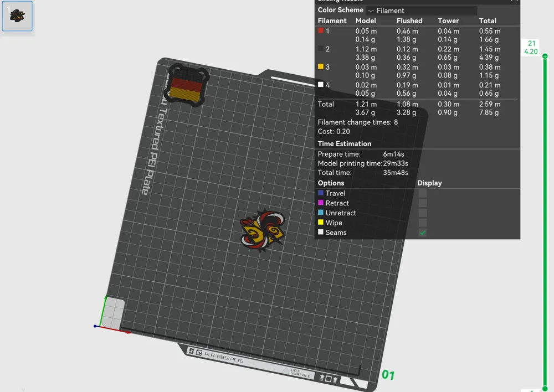554x392 pixels.
Task: Click the cyan Unretract legend color square
Action: coord(321,213)
